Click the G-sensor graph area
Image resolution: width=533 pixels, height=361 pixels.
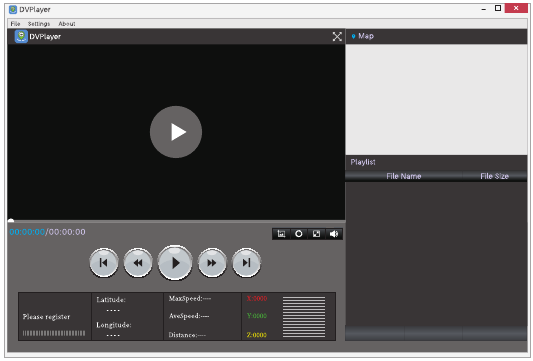point(304,317)
